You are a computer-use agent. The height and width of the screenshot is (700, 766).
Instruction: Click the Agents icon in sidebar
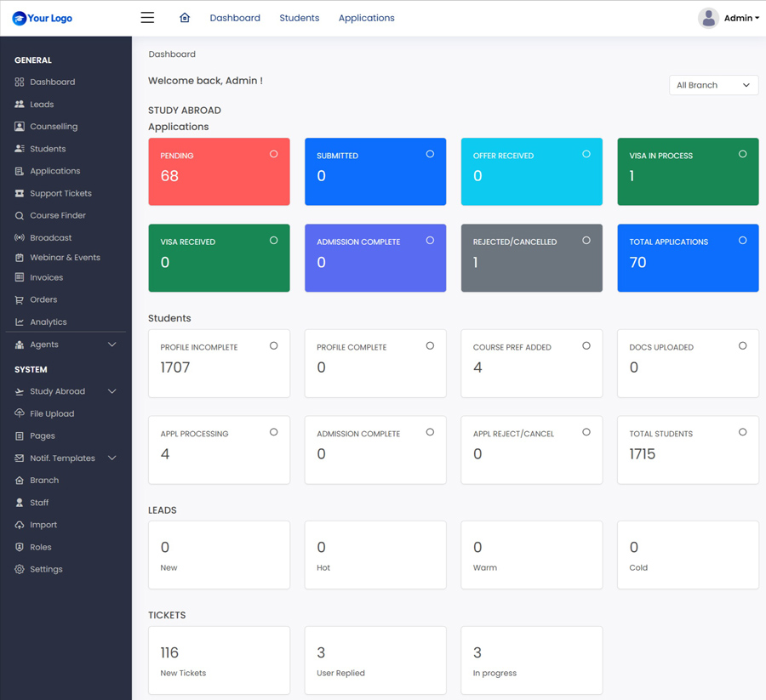pos(19,344)
